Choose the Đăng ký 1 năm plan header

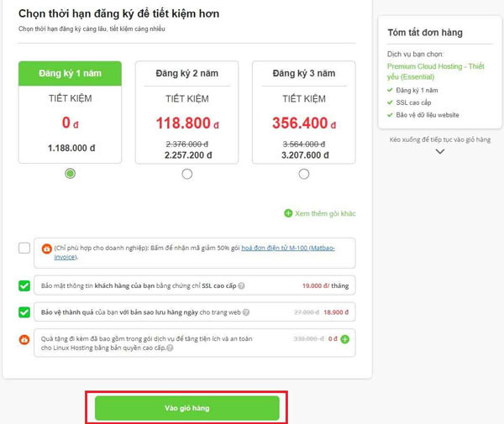[x=70, y=74]
